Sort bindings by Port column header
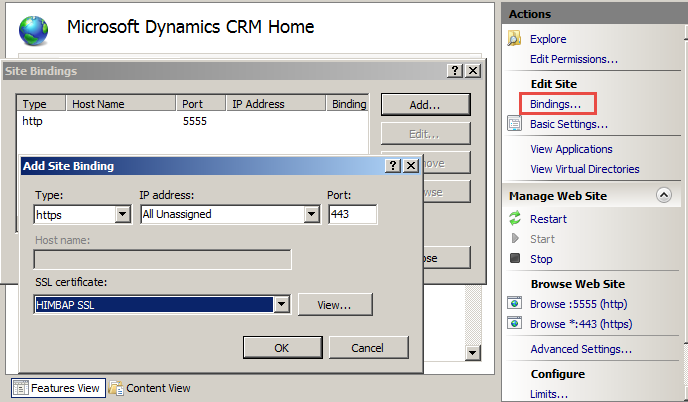 tap(201, 104)
